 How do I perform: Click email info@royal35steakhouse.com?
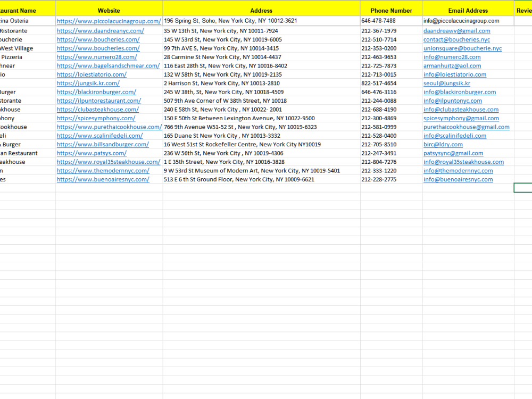[463, 162]
